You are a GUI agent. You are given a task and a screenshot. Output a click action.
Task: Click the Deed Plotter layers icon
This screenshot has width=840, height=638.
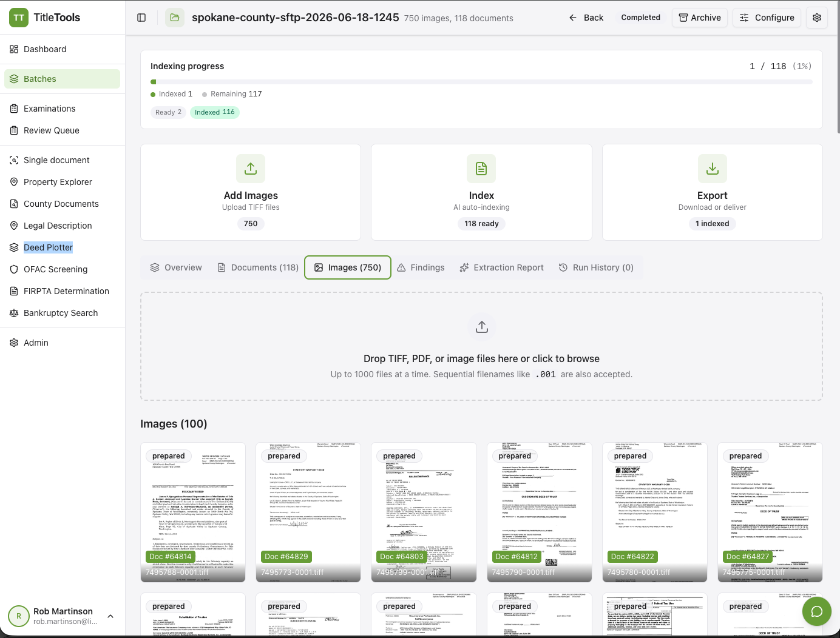[x=14, y=247]
